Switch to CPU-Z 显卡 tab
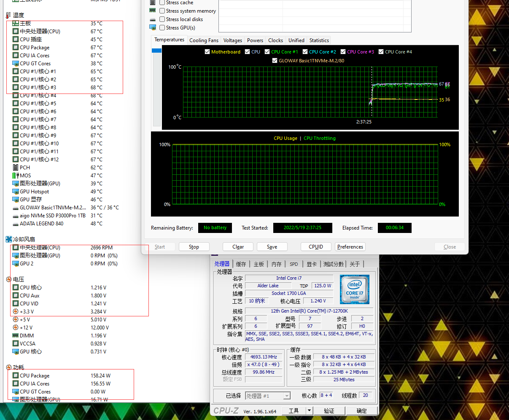This screenshot has height=420, width=509. pyautogui.click(x=312, y=264)
